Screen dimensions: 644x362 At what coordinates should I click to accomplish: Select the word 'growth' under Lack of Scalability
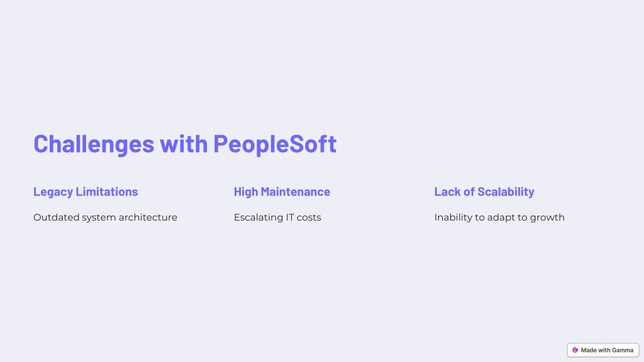(547, 218)
